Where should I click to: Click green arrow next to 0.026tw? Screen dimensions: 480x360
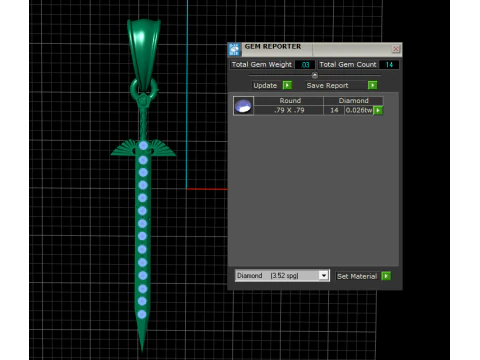pos(378,110)
